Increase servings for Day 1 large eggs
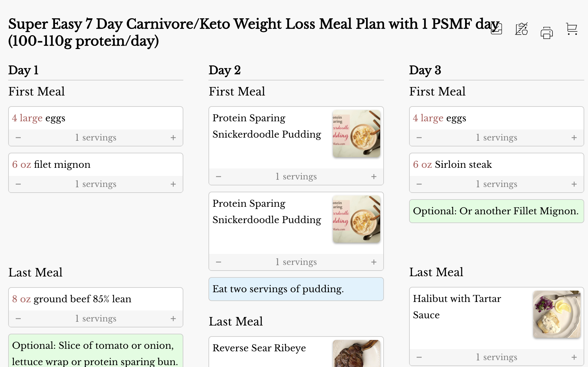Image resolution: width=588 pixels, height=367 pixels. point(173,138)
